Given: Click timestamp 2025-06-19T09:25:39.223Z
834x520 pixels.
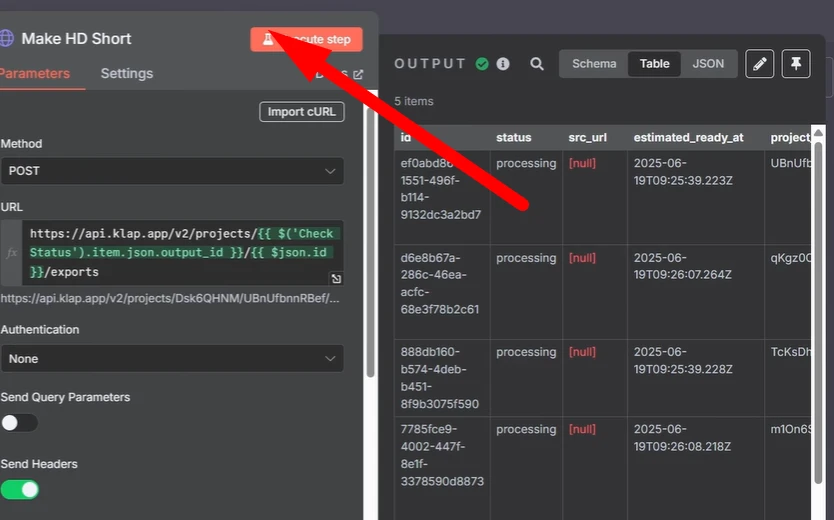Looking at the screenshot, I should (683, 172).
